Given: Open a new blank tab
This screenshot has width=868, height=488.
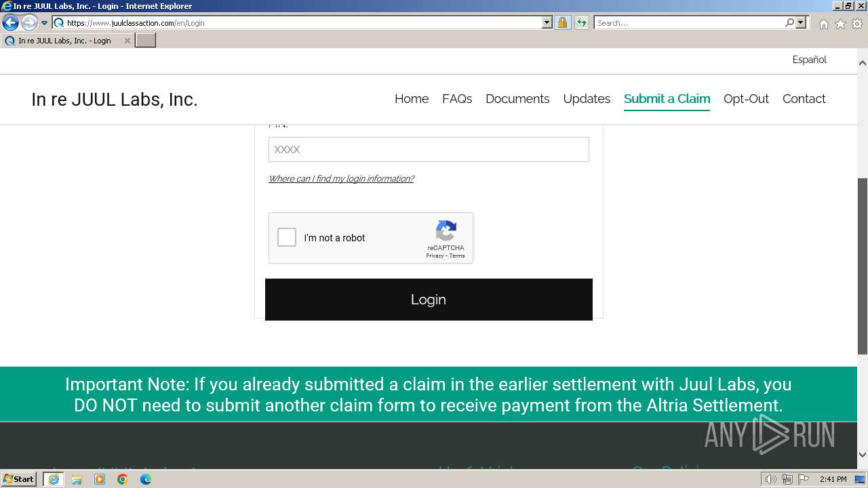Looking at the screenshot, I should pos(146,41).
